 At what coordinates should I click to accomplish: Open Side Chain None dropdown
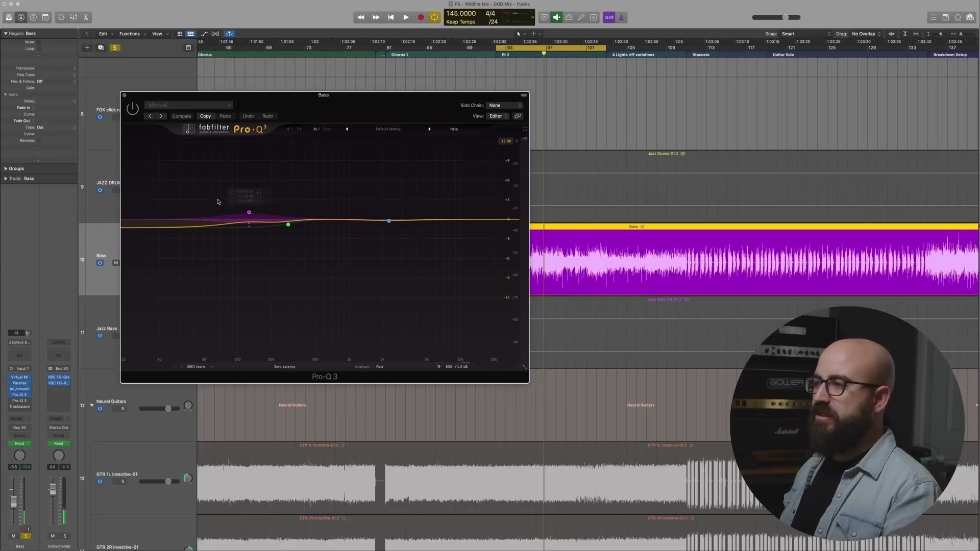[x=505, y=105]
